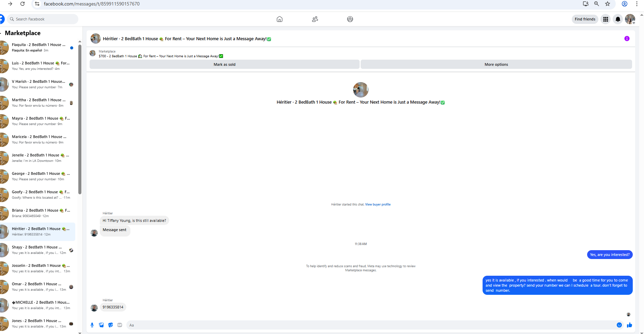Open George conversation
644x334 pixels.
[37, 176]
